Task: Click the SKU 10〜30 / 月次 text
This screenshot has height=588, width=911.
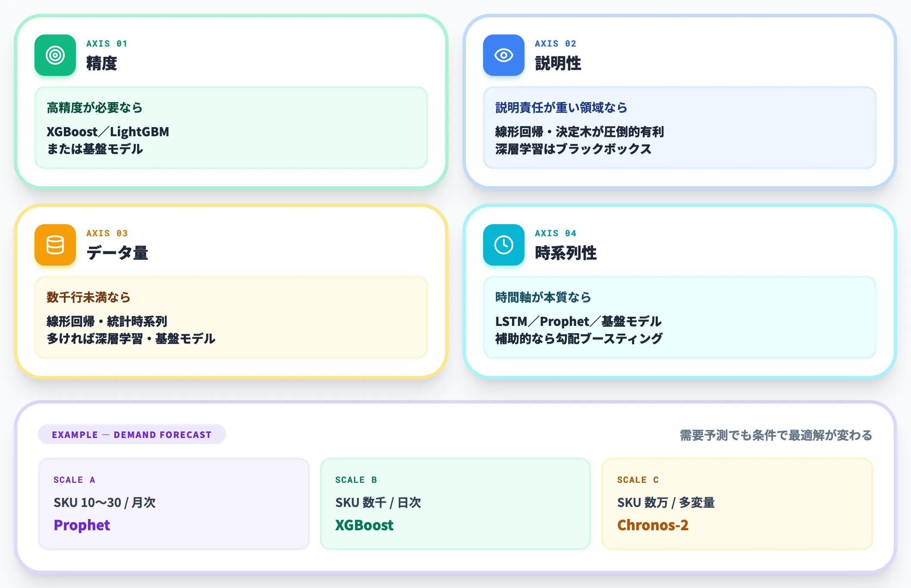Action: [104, 503]
